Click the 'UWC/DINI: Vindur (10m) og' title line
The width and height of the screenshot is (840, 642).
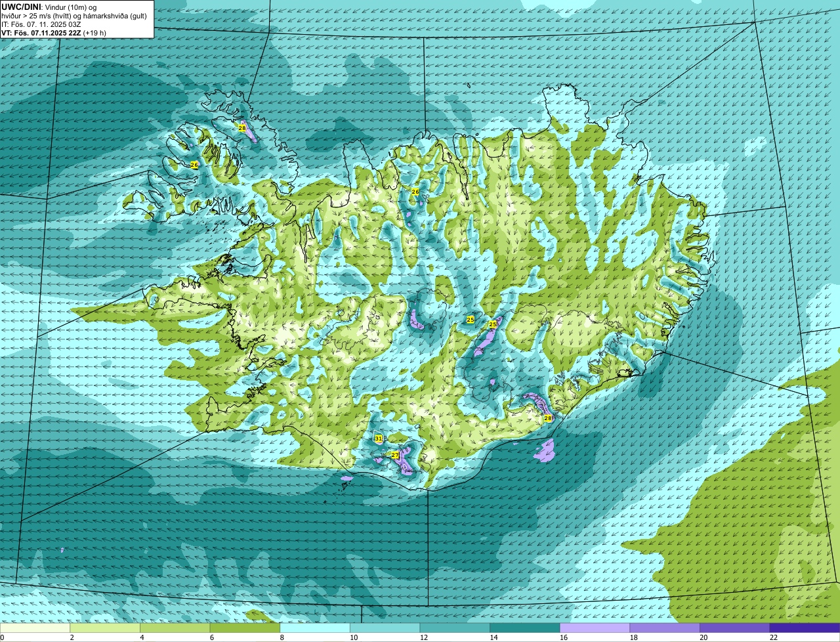coord(49,7)
